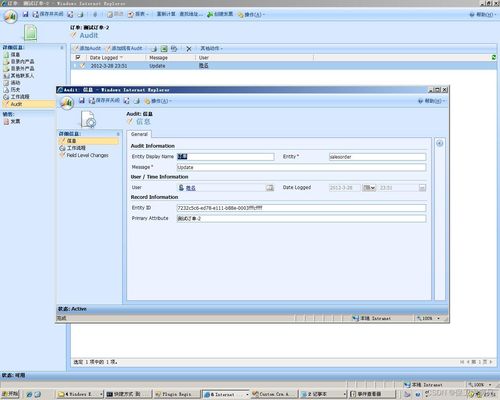The width and height of the screenshot is (500, 400).
Task: Expand the actions dropdown menu in Audit dialog
Action: 158,101
